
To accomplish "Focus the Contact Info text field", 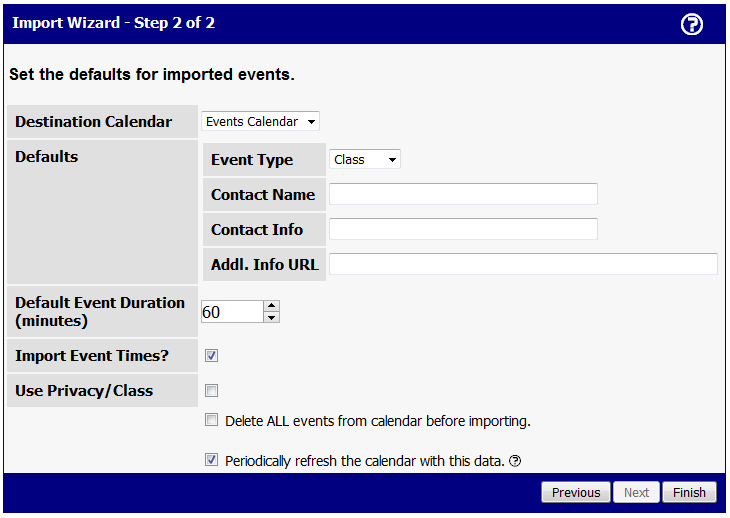I will pyautogui.click(x=463, y=229).
